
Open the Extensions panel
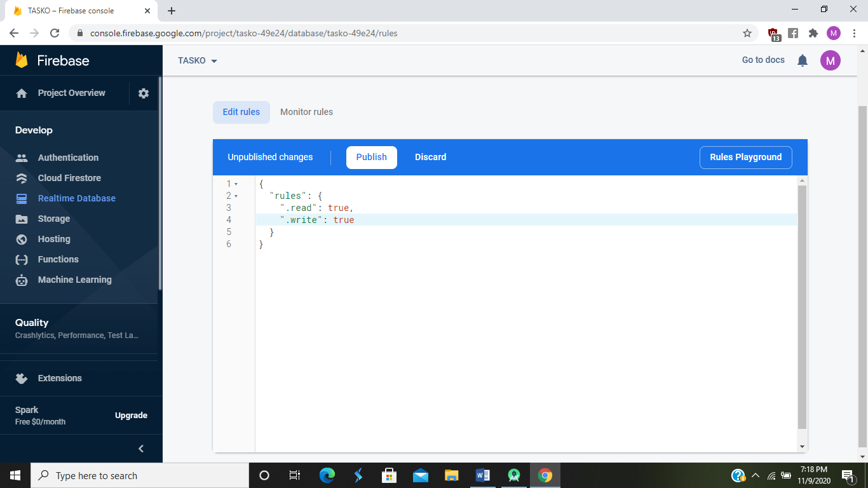click(60, 378)
